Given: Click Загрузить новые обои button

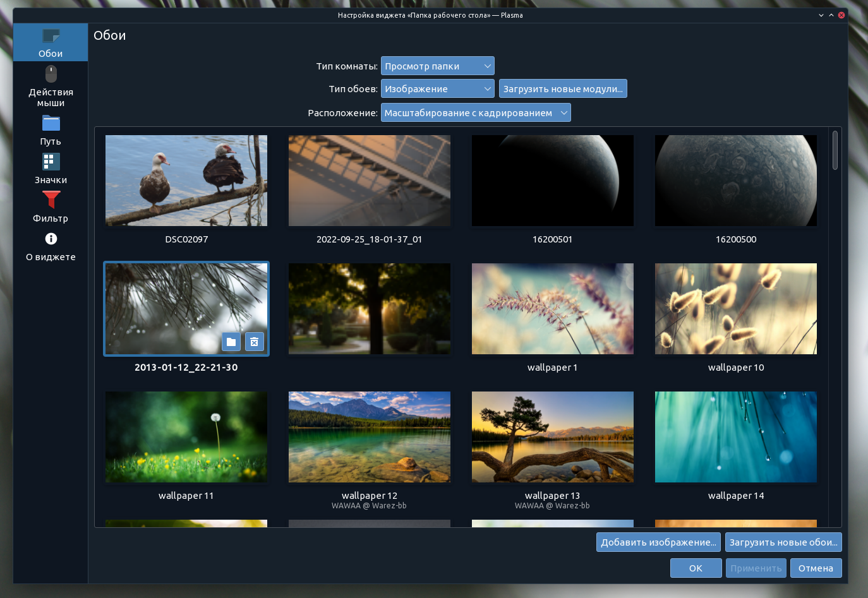Looking at the screenshot, I should click(783, 542).
